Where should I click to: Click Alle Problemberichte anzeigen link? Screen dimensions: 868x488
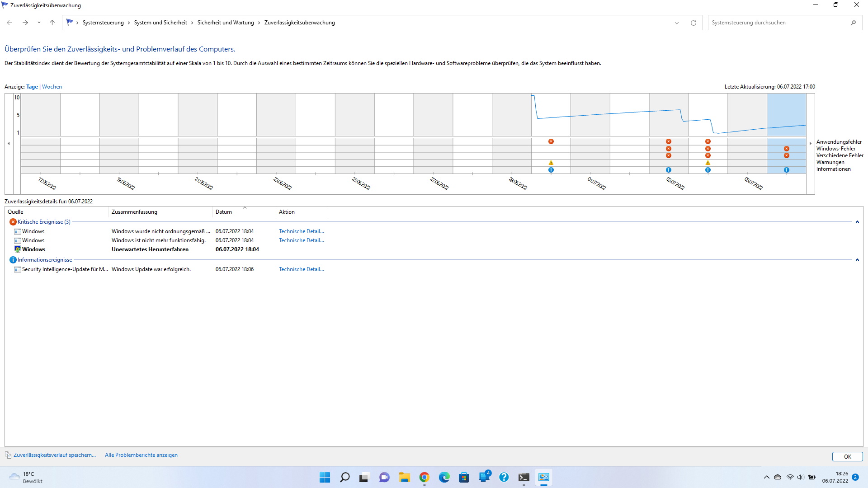(141, 455)
